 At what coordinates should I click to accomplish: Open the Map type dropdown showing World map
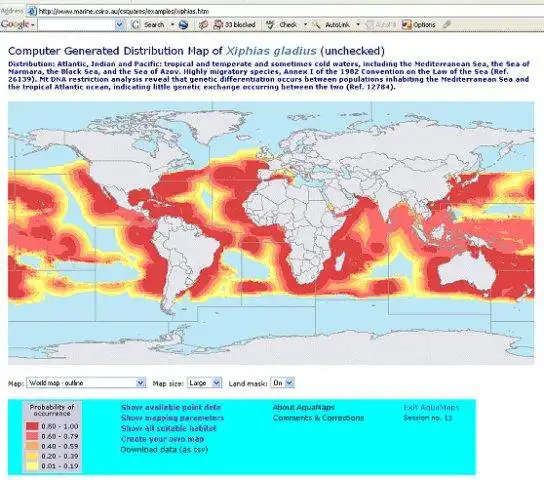pos(86,383)
